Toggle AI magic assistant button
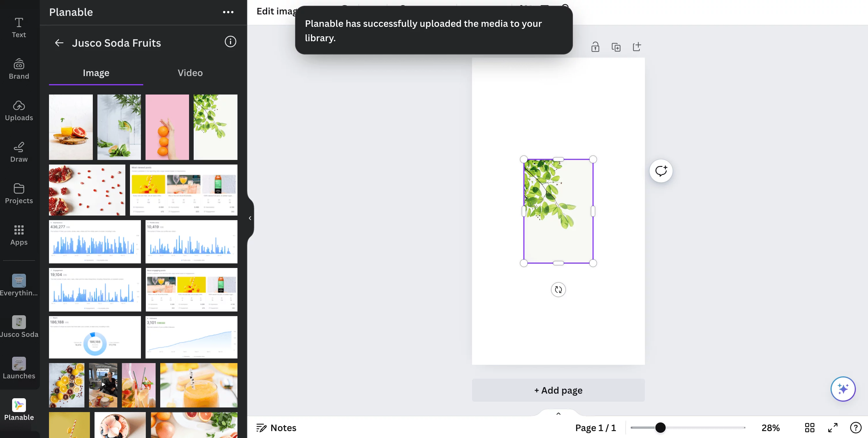Screen dimensions: 868x438 (x=843, y=388)
